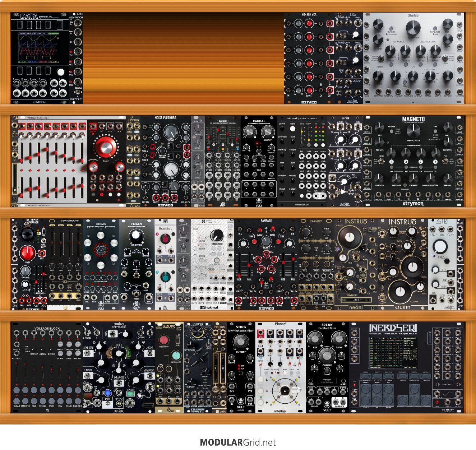Click the GROWTH knob on Feigen
The image size is (476, 450).
(x=137, y=235)
